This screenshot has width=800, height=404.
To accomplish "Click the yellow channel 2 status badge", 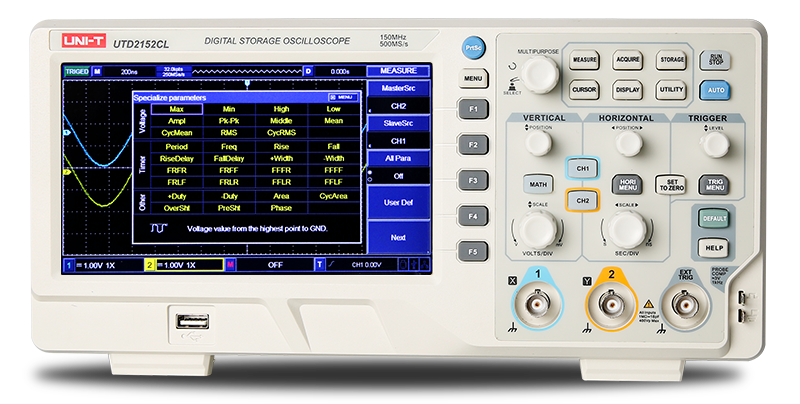I will coord(149,265).
